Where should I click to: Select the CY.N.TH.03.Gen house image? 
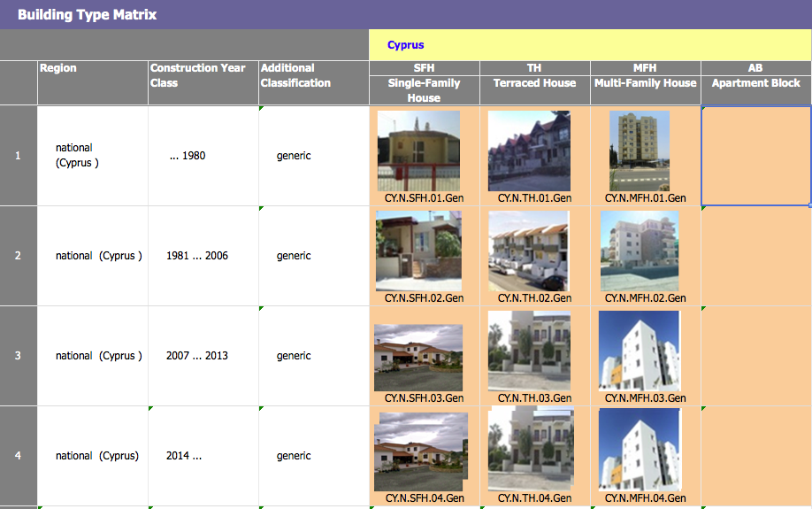[x=529, y=351]
